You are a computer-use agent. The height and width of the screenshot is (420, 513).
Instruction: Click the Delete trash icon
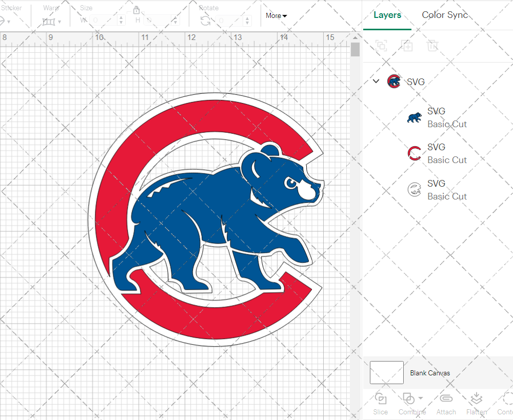432,46
